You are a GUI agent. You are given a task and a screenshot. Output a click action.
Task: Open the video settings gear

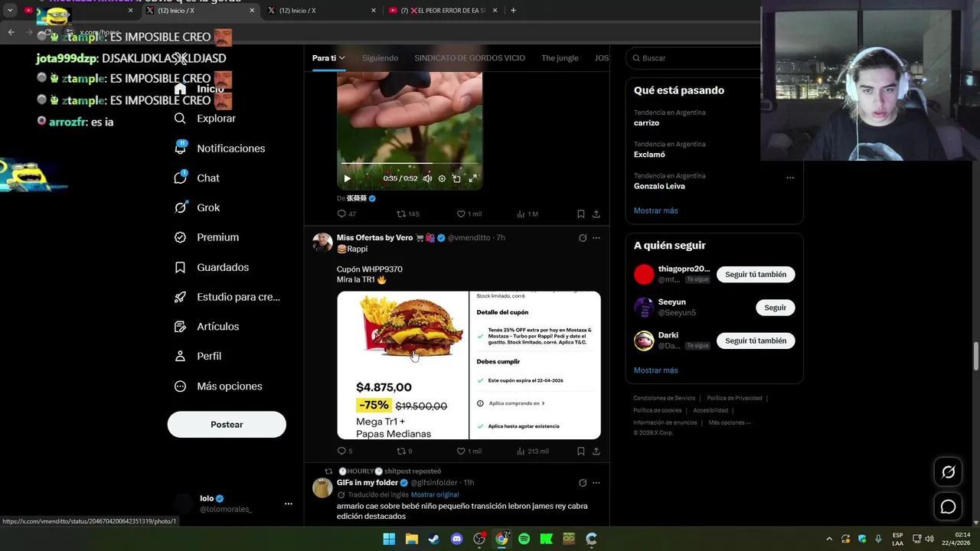click(442, 178)
